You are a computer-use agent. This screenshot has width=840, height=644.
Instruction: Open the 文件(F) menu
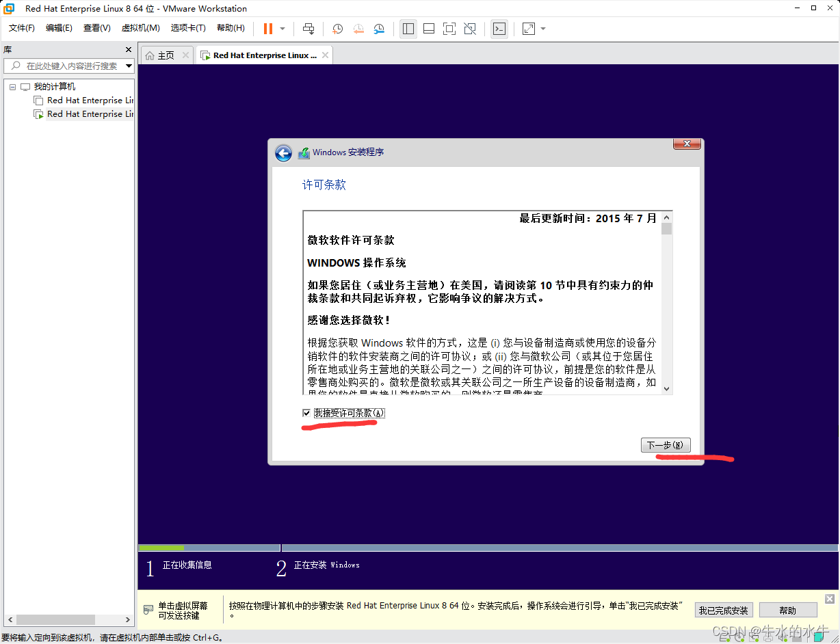point(22,28)
